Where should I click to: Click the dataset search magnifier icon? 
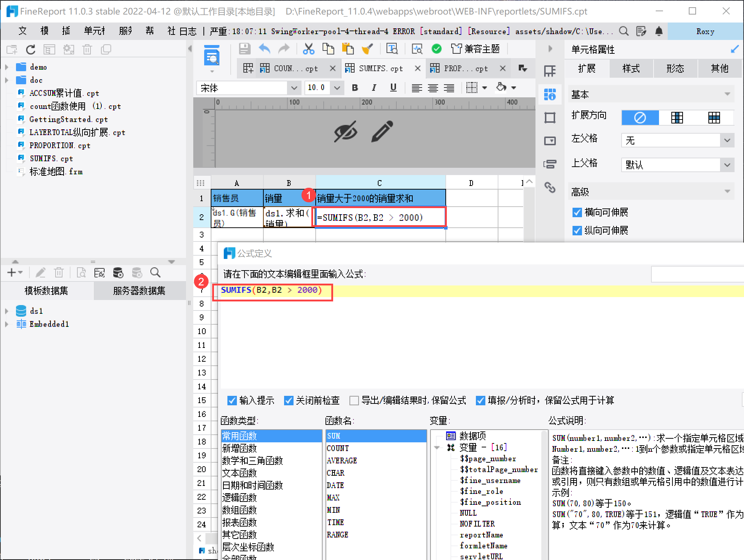[x=155, y=272]
